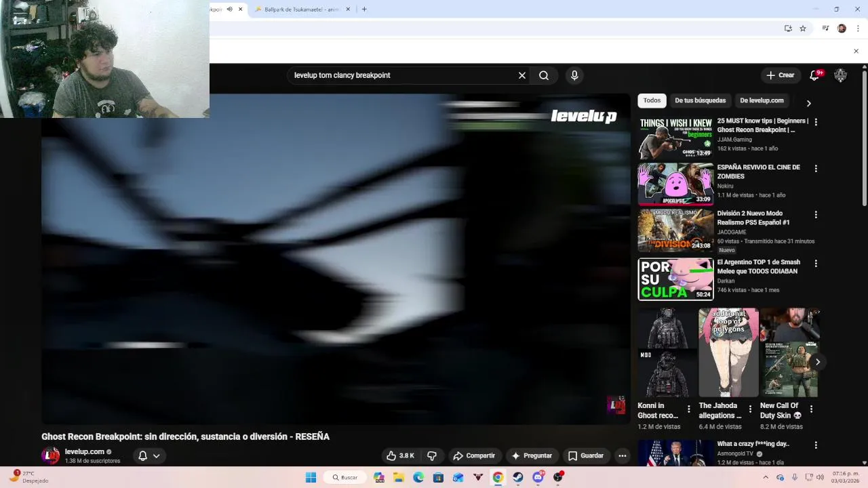Viewport: 868px width, 488px height.
Task: Open options for The Jahoda allegations short
Action: [x=750, y=409]
